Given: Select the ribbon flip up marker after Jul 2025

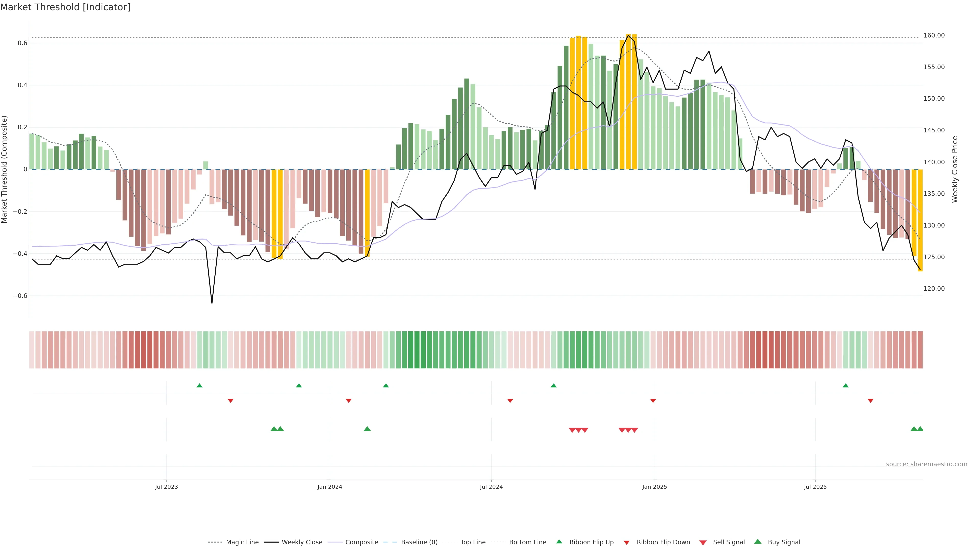Looking at the screenshot, I should coord(846,386).
